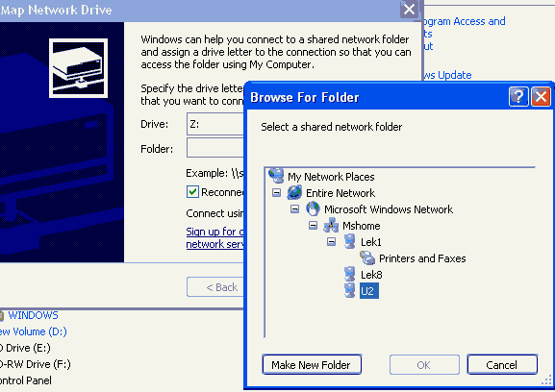
Task: Click the Lek1 computer icon
Action: (x=350, y=241)
